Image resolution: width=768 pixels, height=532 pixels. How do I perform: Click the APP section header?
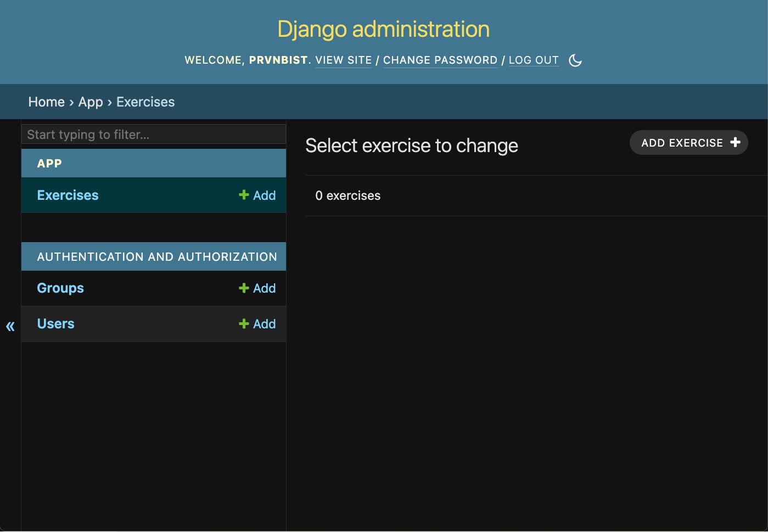49,164
